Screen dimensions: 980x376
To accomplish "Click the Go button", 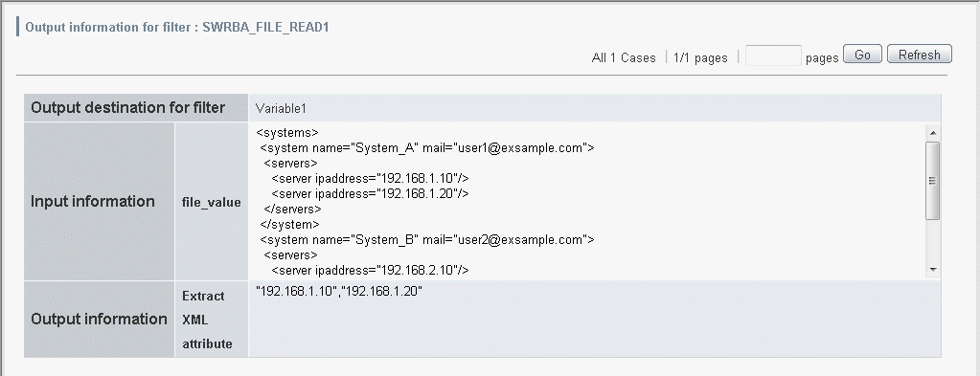I will coord(862,55).
